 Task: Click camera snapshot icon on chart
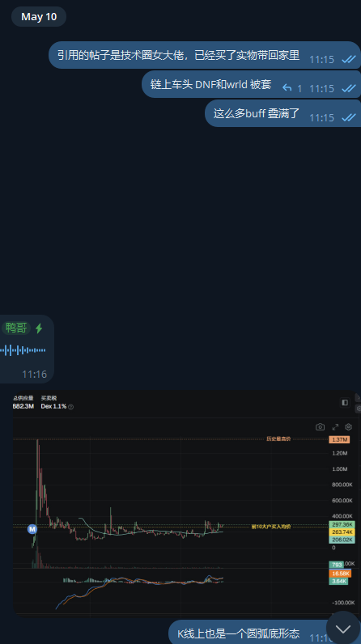[320, 427]
